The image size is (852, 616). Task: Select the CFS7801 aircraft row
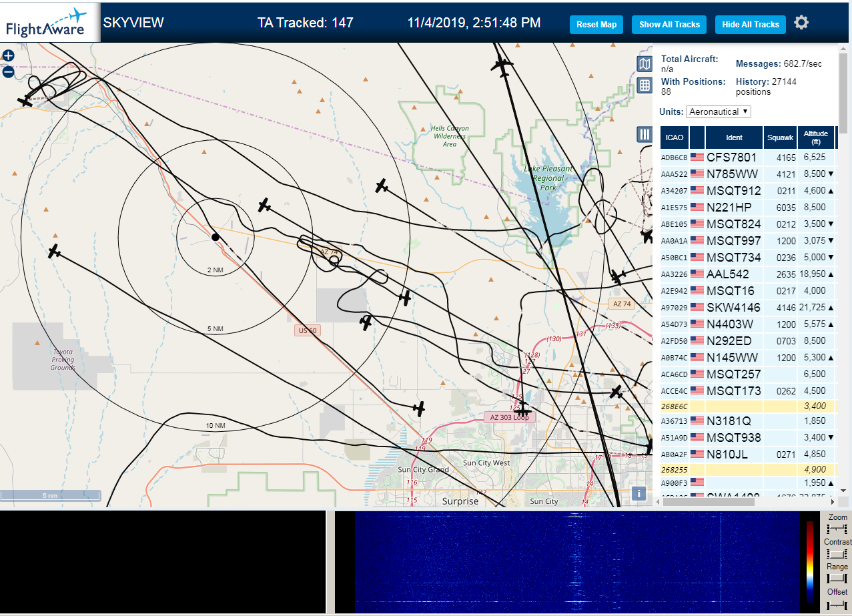tap(748, 158)
